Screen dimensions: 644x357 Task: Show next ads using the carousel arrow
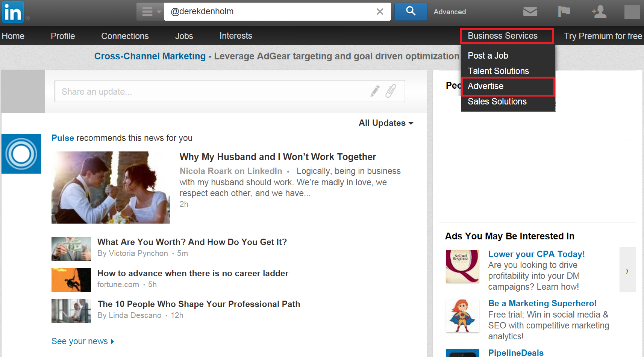627,270
